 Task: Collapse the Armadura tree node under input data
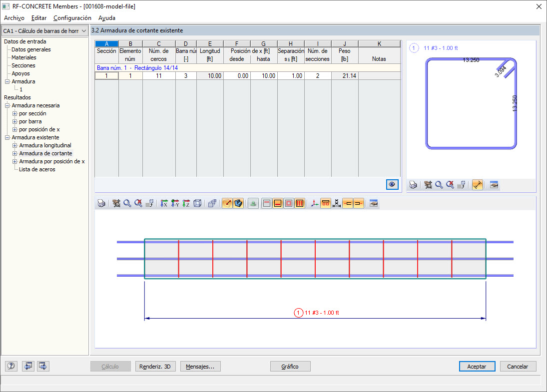(x=7, y=81)
